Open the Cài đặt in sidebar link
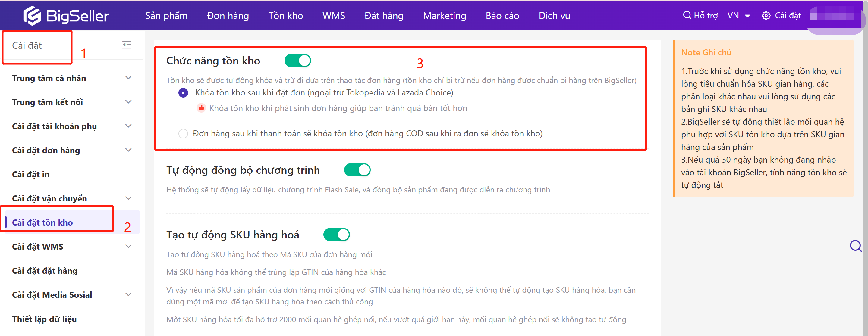Screen dimensions: 868x336 click(31, 174)
